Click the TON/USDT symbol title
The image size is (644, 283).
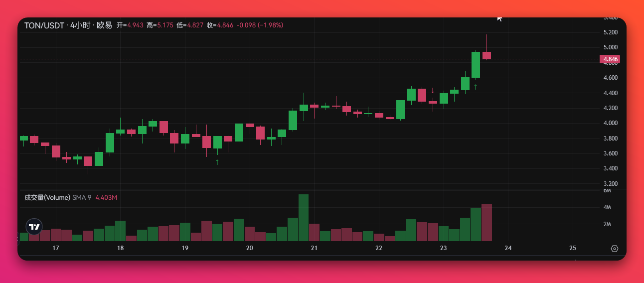point(44,25)
